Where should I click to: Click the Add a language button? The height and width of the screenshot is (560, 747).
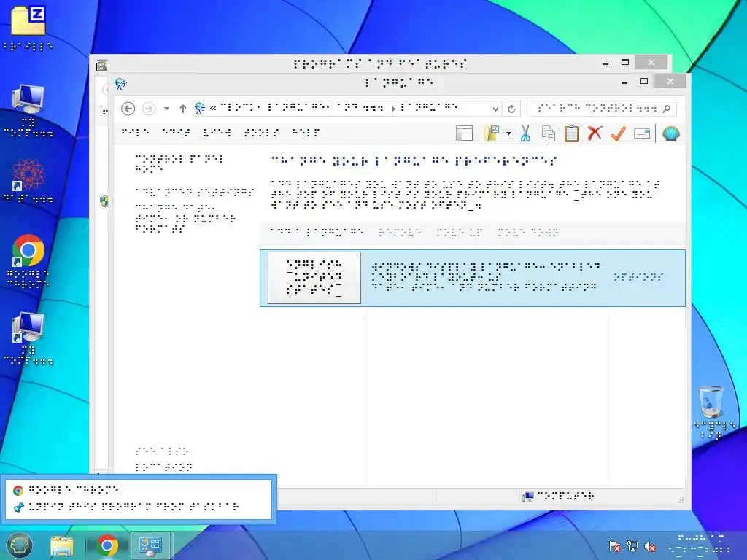coord(317,232)
